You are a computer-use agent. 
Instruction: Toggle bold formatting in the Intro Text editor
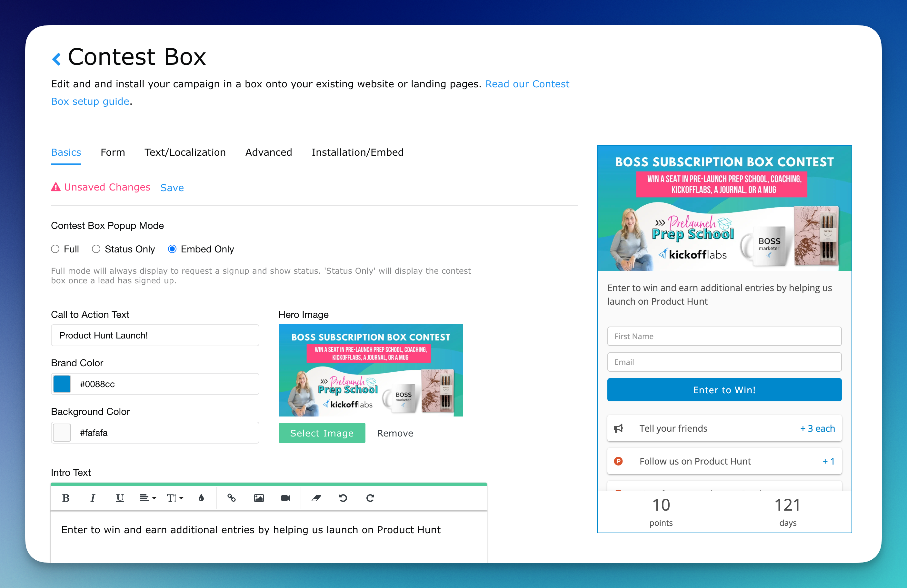point(65,498)
